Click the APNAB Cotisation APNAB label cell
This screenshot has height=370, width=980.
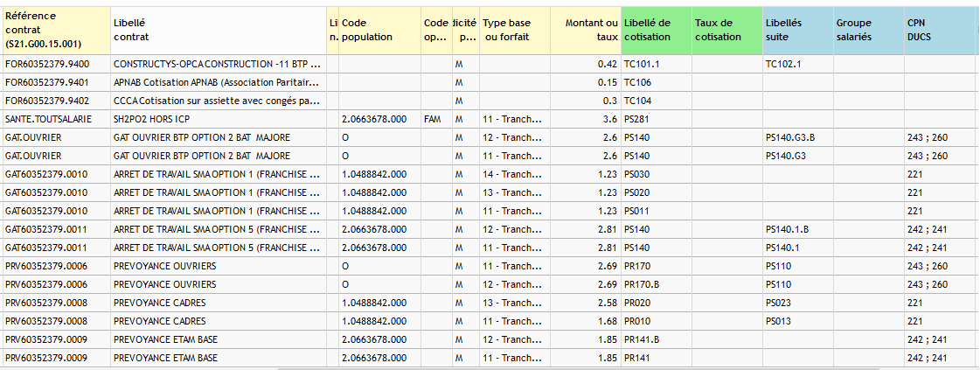coord(219,82)
